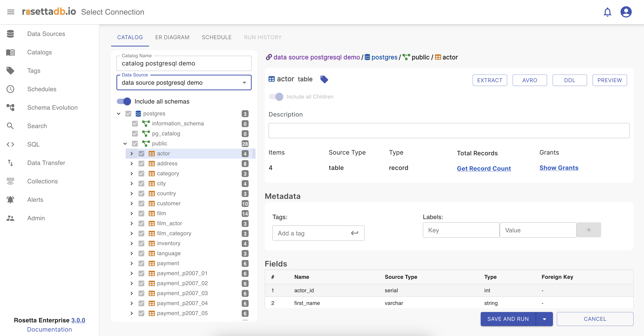Go to Data Transfer in the sidebar
The width and height of the screenshot is (644, 336).
click(x=46, y=163)
